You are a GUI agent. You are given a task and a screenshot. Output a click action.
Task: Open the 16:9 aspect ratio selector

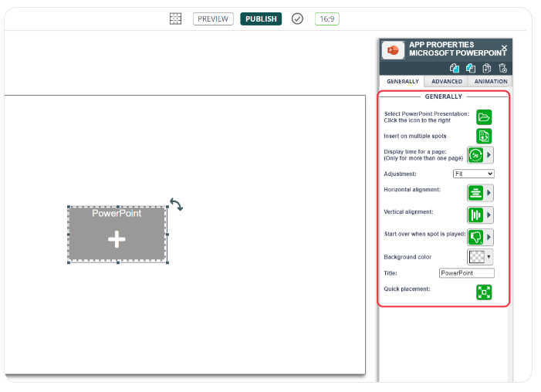(x=326, y=19)
